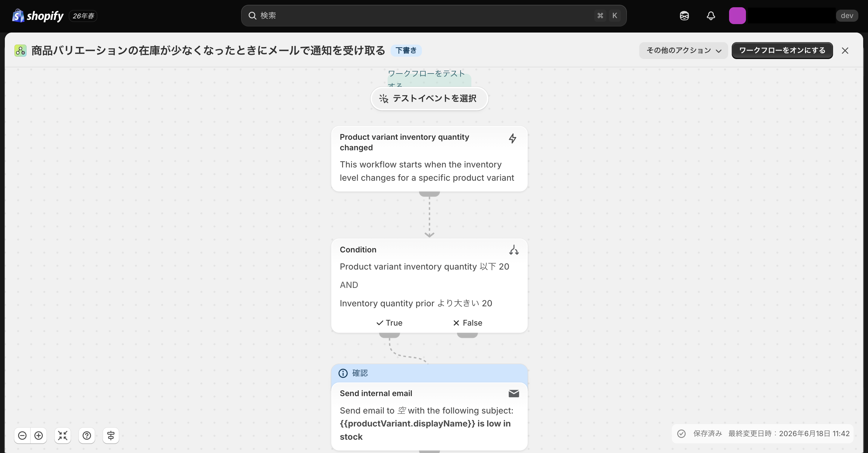The width and height of the screenshot is (868, 453).
Task: Click the search magnifier icon
Action: [x=252, y=15]
